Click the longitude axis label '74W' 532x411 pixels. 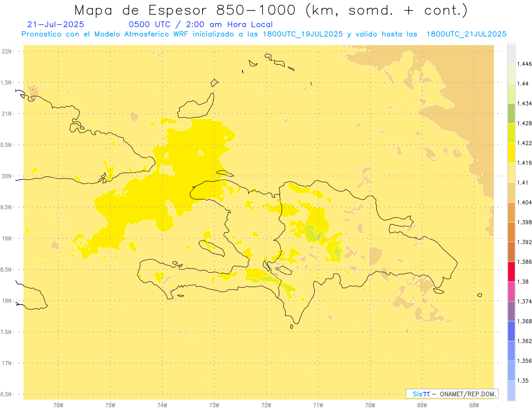[162, 405]
